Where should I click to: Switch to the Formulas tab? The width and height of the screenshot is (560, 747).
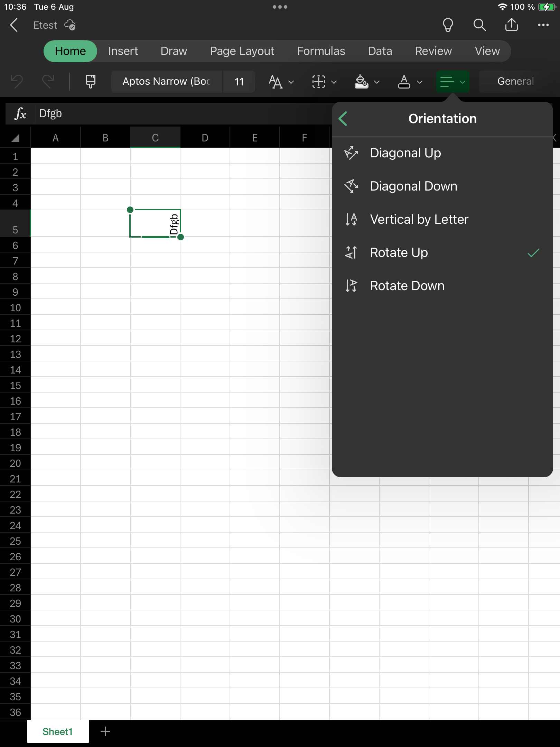[x=321, y=51]
